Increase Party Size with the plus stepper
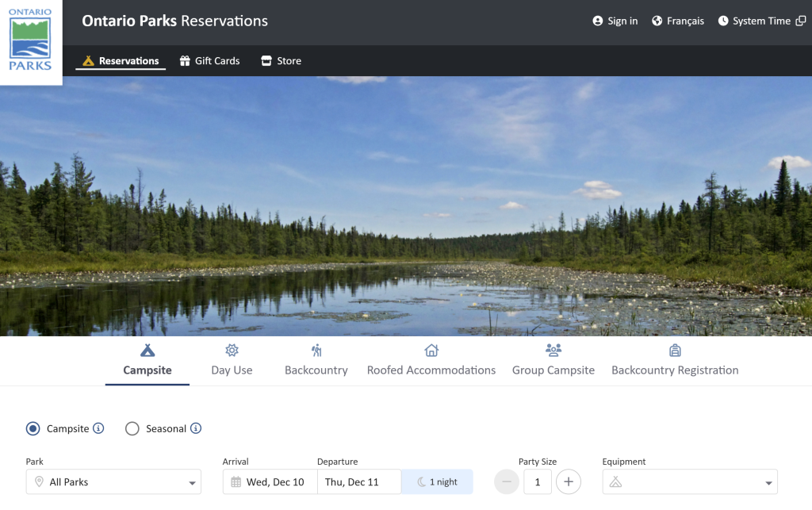Screen dimensions: 812x510 pyautogui.click(x=568, y=481)
